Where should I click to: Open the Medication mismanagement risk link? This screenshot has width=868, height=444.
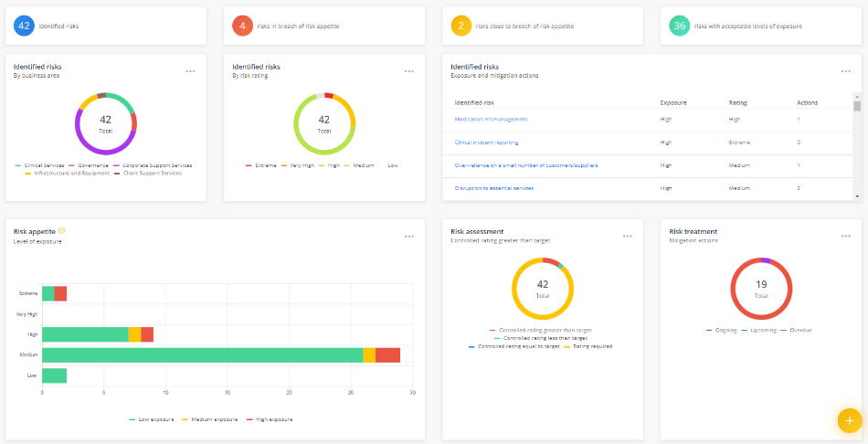click(491, 119)
